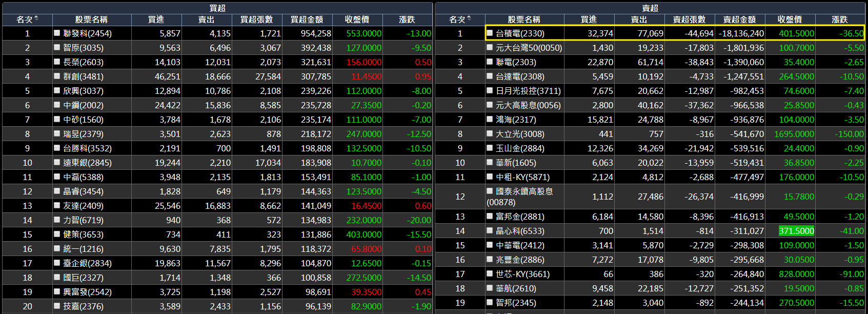This screenshot has width=868, height=314.
Task: Click the 賣超張數 column header
Action: tap(689, 19)
